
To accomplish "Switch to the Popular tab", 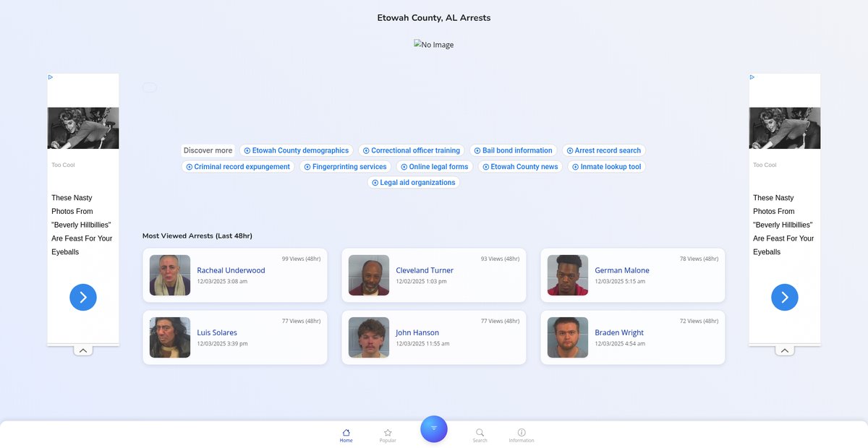I will (388, 435).
